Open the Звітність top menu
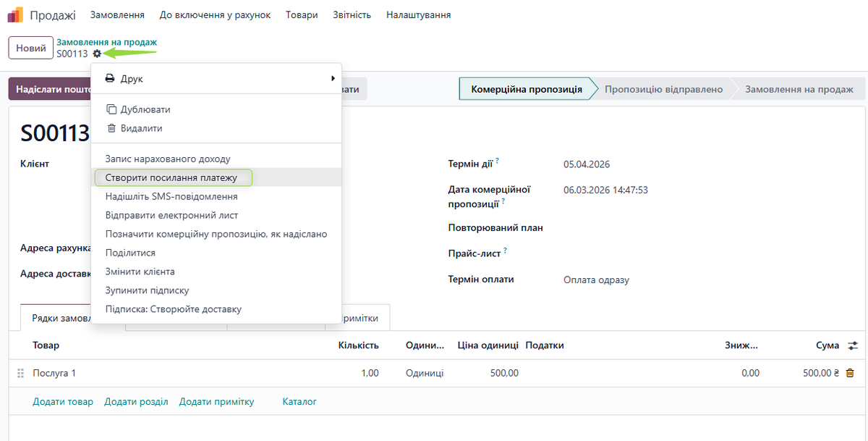This screenshot has height=441, width=868. pyautogui.click(x=352, y=15)
